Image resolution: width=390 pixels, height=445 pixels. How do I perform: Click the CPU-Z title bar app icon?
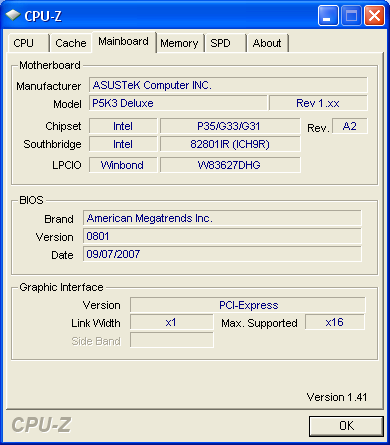pyautogui.click(x=13, y=15)
